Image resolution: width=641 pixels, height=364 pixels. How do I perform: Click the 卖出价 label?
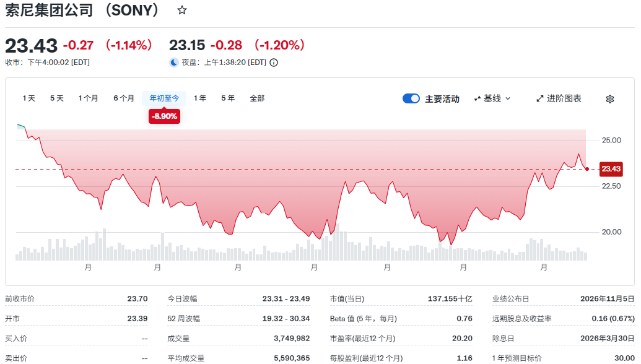click(x=16, y=358)
